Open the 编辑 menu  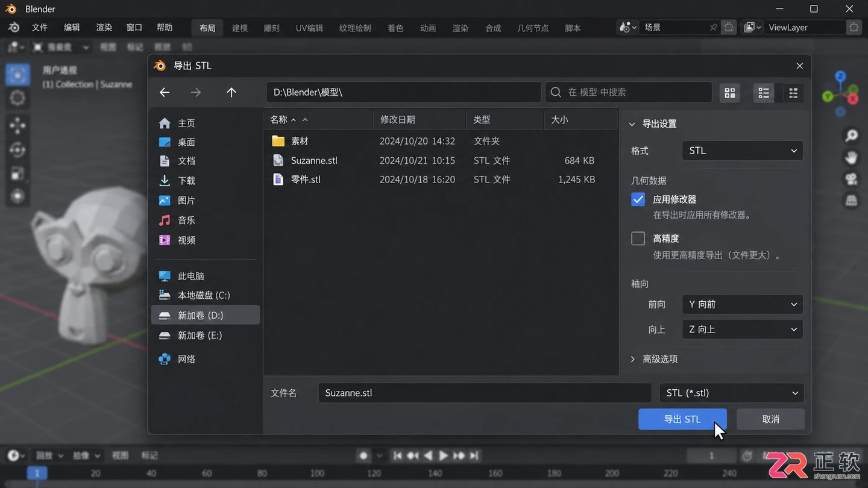[72, 28]
